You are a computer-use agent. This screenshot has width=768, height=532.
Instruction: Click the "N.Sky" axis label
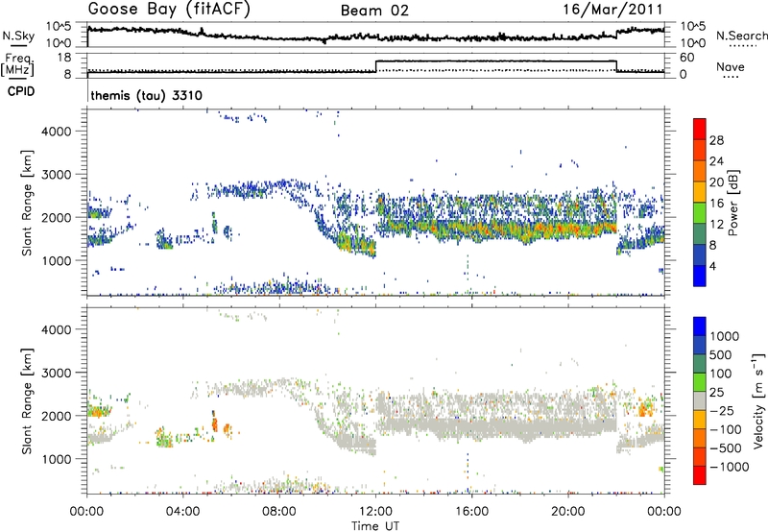pos(18,36)
